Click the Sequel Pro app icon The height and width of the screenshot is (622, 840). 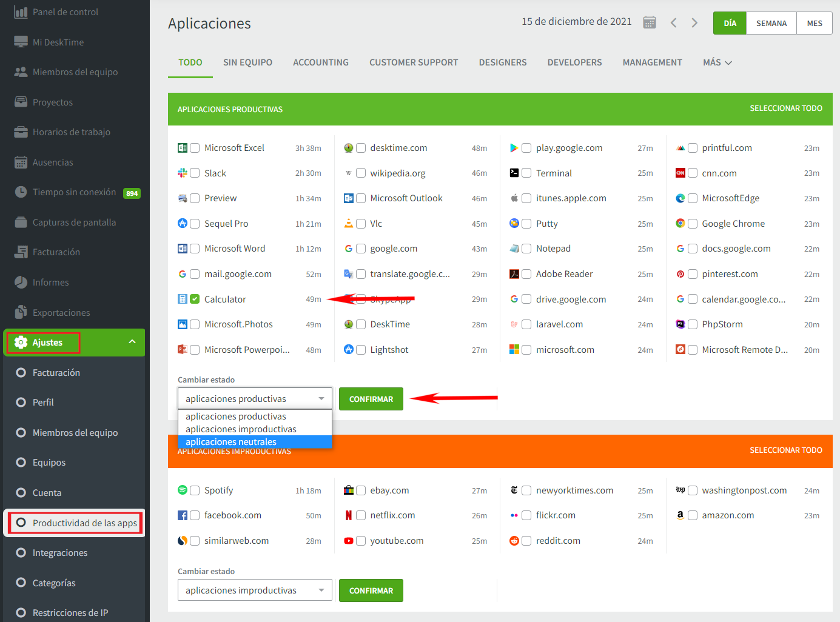(183, 223)
